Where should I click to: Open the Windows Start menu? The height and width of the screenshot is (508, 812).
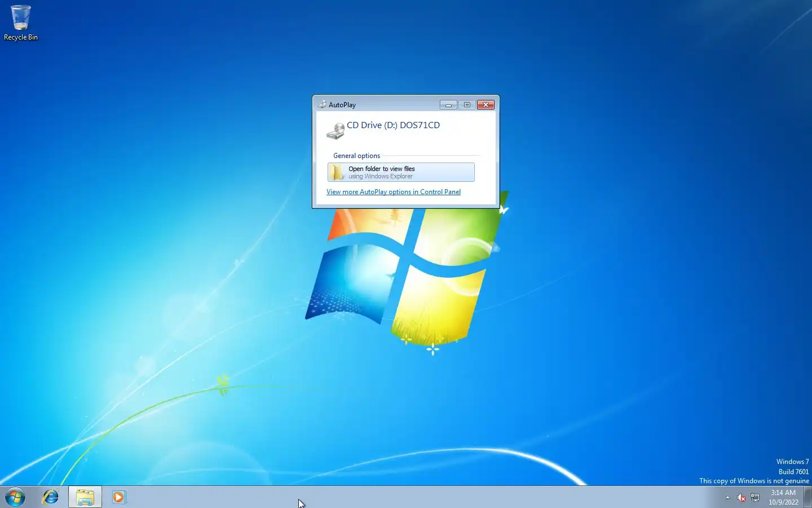[x=15, y=497]
